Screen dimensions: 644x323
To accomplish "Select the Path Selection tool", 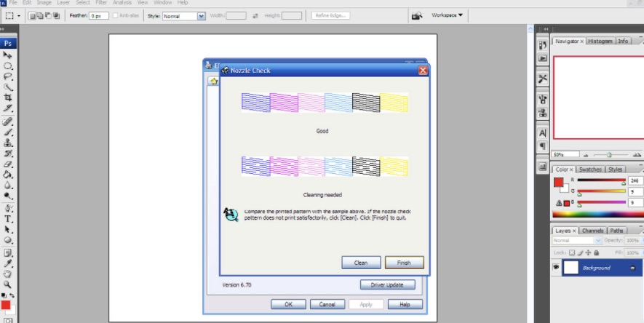I will point(7,230).
